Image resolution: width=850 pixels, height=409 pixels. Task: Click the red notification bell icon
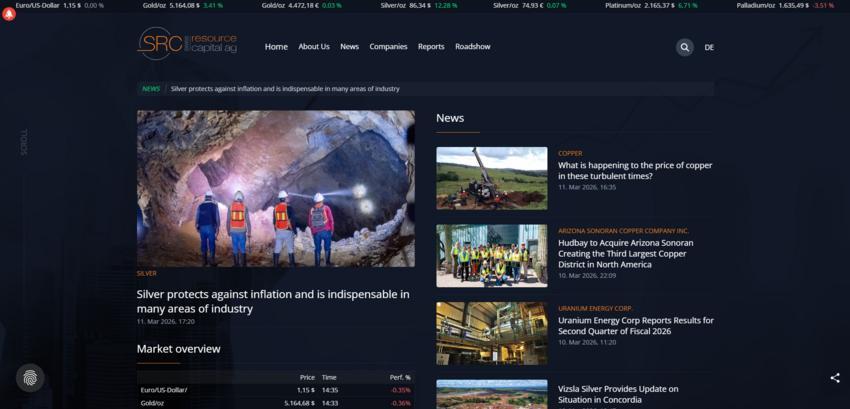(9, 14)
